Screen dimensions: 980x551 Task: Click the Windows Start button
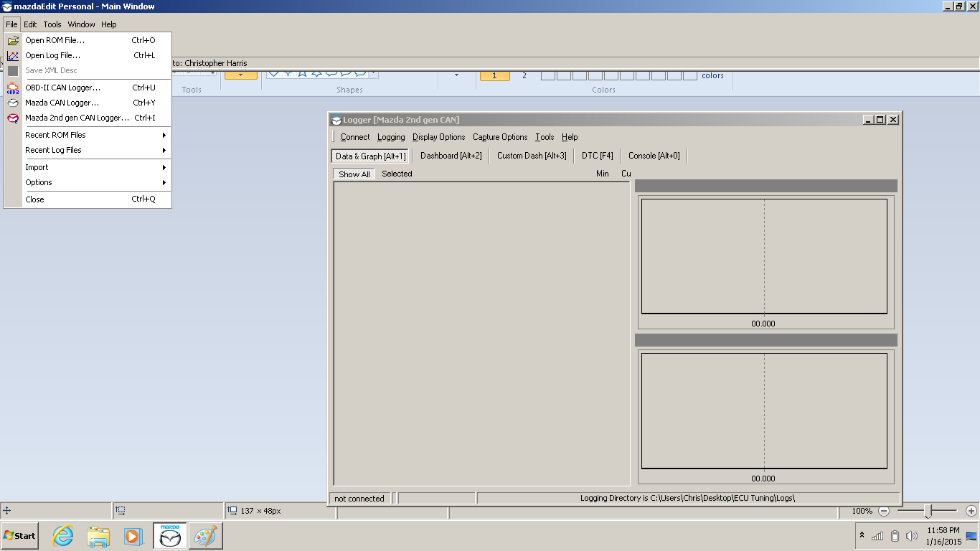[20, 536]
